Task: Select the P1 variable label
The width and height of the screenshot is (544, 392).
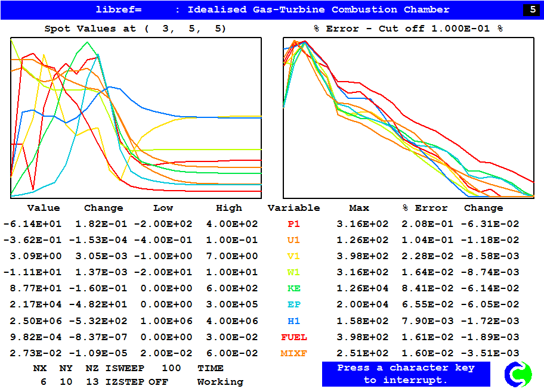Action: pos(293,224)
